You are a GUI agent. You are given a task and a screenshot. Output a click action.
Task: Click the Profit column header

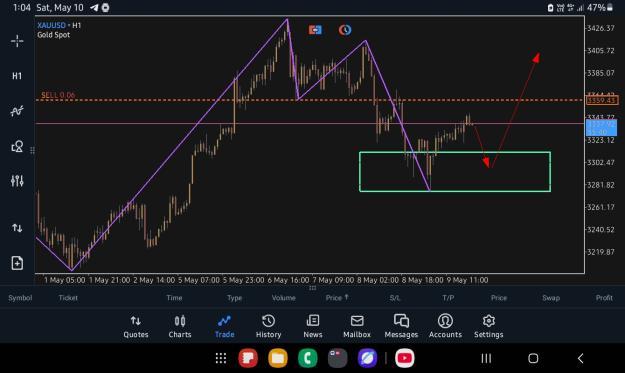pos(604,298)
